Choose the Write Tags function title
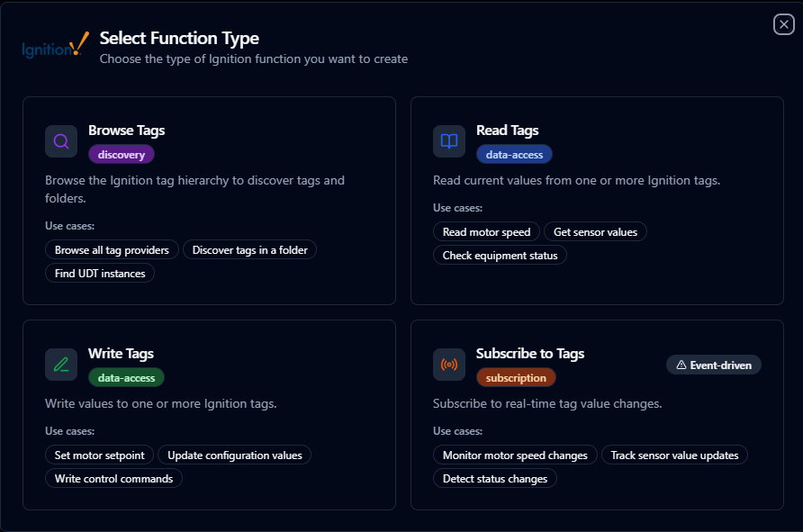This screenshot has height=532, width=803. point(121,354)
